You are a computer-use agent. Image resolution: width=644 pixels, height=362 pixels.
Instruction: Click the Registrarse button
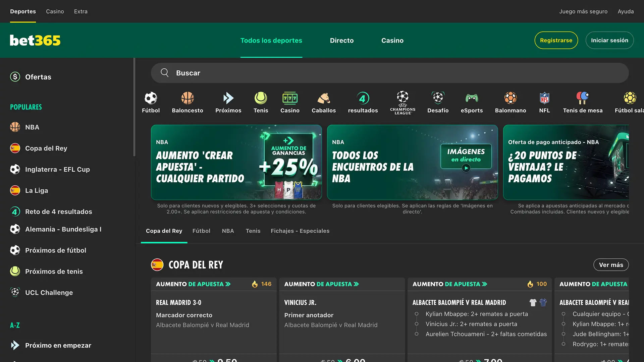pyautogui.click(x=556, y=40)
